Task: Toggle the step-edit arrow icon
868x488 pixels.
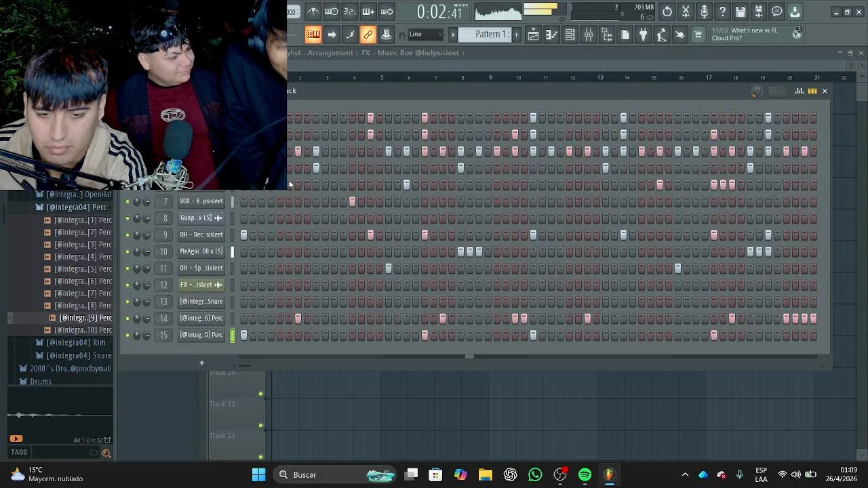Action: (332, 35)
